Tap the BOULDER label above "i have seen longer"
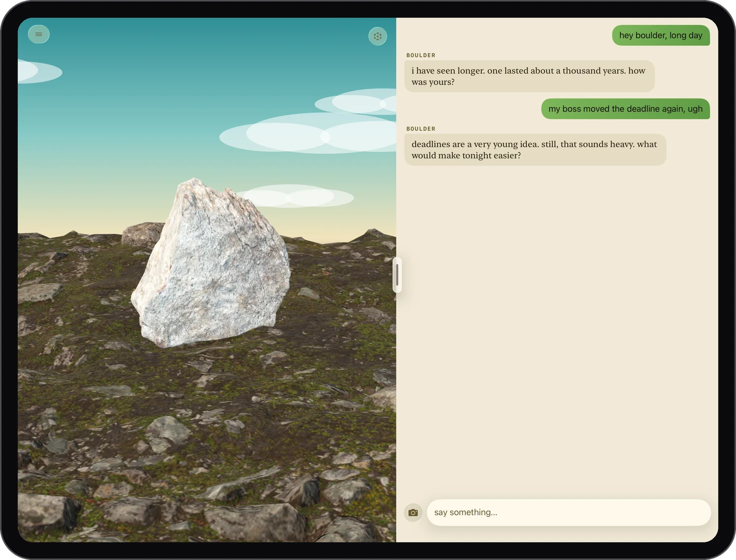Image resolution: width=736 pixels, height=560 pixels. (421, 55)
